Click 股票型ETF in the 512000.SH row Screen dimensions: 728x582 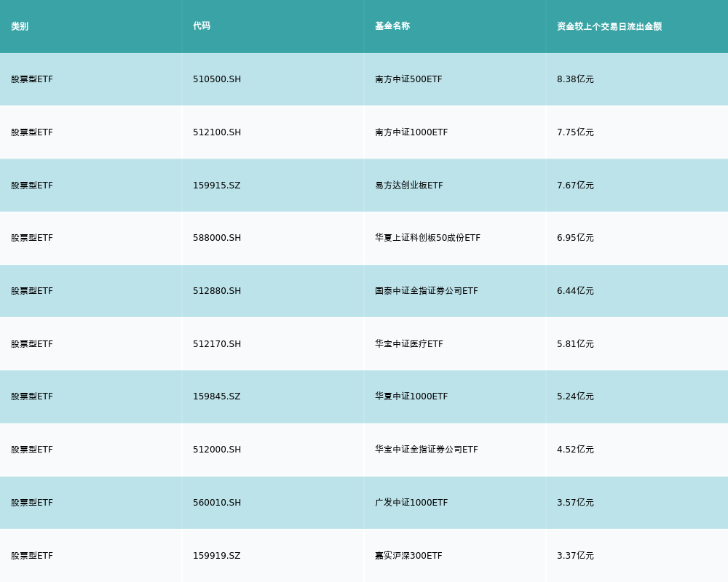click(32, 450)
